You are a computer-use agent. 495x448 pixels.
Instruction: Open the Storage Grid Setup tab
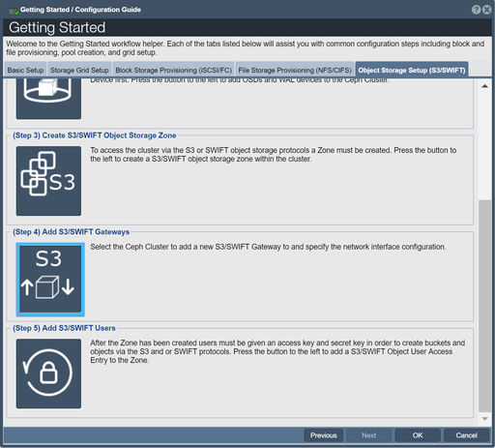(79, 70)
